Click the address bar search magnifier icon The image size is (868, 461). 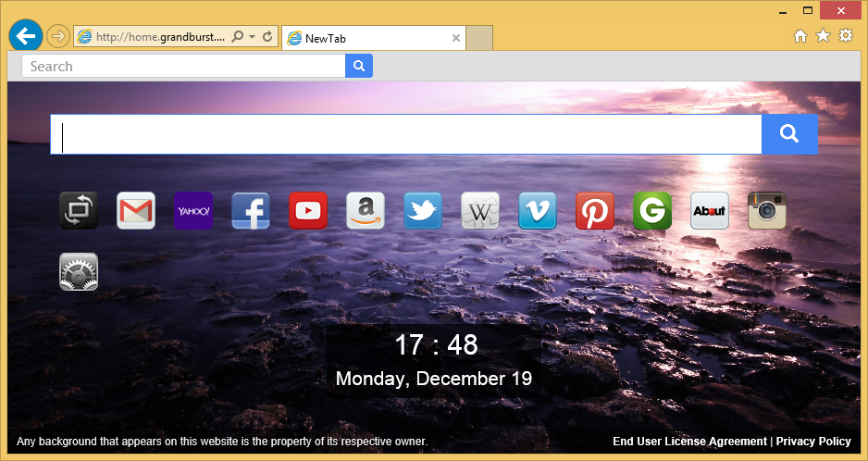click(238, 37)
